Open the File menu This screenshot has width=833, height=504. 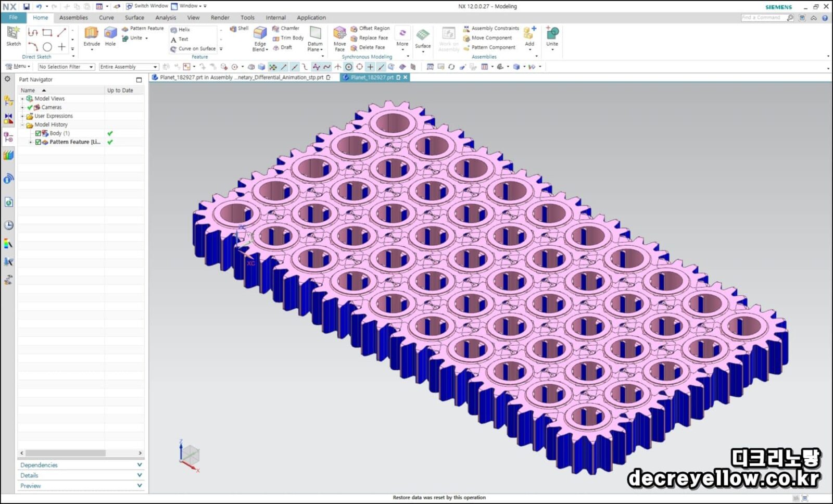point(13,18)
